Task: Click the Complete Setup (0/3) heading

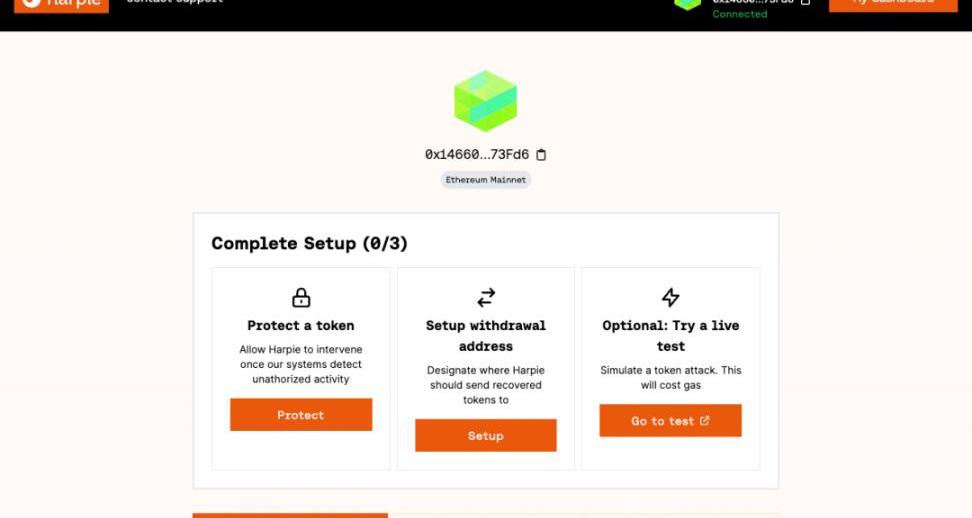Action: 310,244
